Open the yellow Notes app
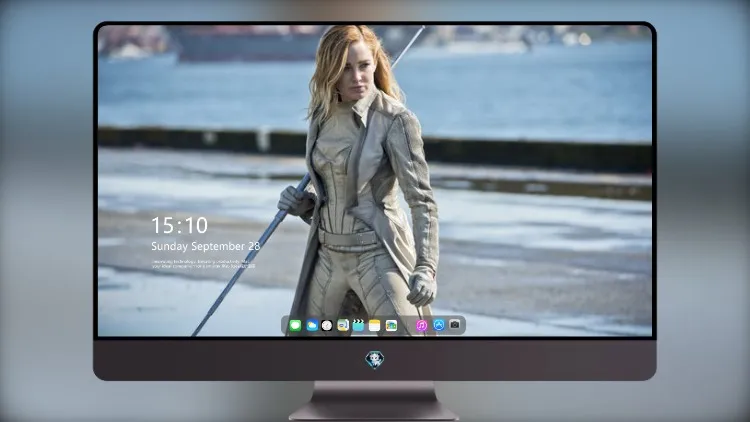 coord(375,326)
